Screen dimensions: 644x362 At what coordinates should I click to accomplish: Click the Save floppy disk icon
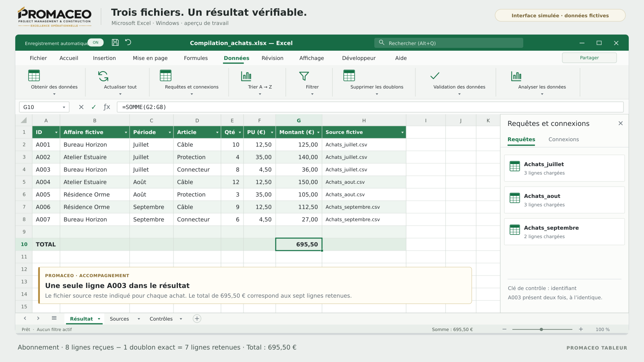point(115,43)
